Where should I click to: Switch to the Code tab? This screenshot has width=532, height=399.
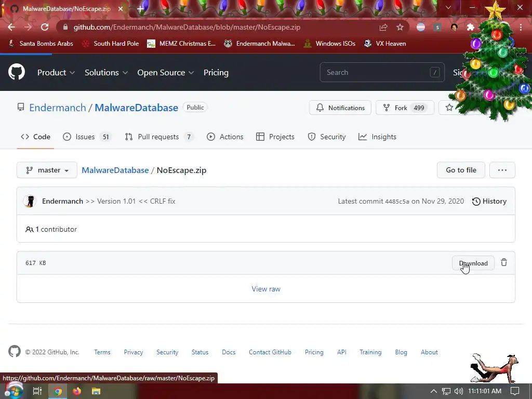pyautogui.click(x=35, y=137)
